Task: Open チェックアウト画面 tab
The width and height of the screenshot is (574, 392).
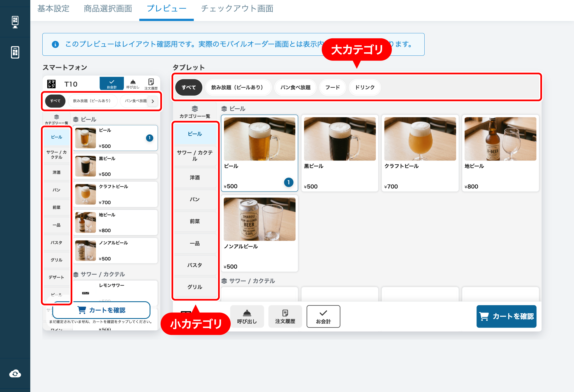Action: pyautogui.click(x=237, y=8)
